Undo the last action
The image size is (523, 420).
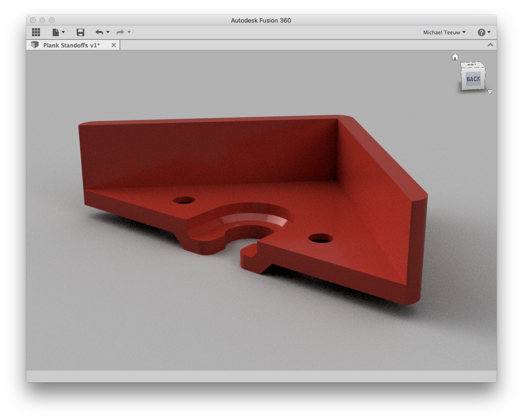tap(99, 32)
